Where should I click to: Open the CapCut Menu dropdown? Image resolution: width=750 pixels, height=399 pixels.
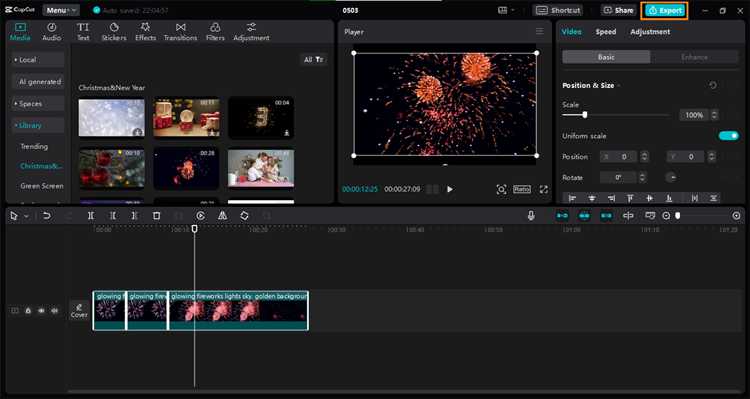point(61,10)
